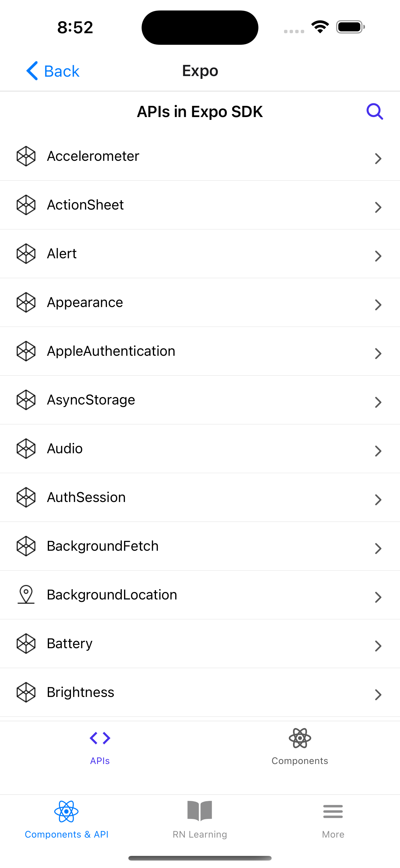Open the BackgroundFetch list item

point(200,546)
